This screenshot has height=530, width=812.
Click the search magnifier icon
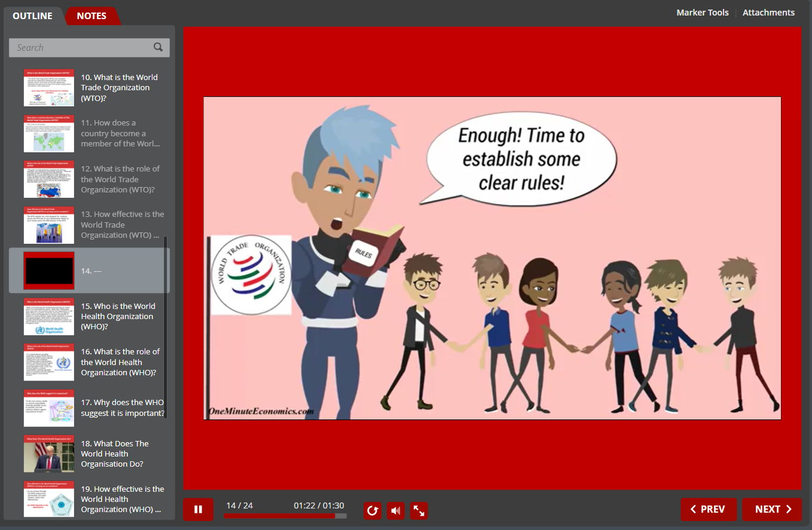pyautogui.click(x=158, y=47)
